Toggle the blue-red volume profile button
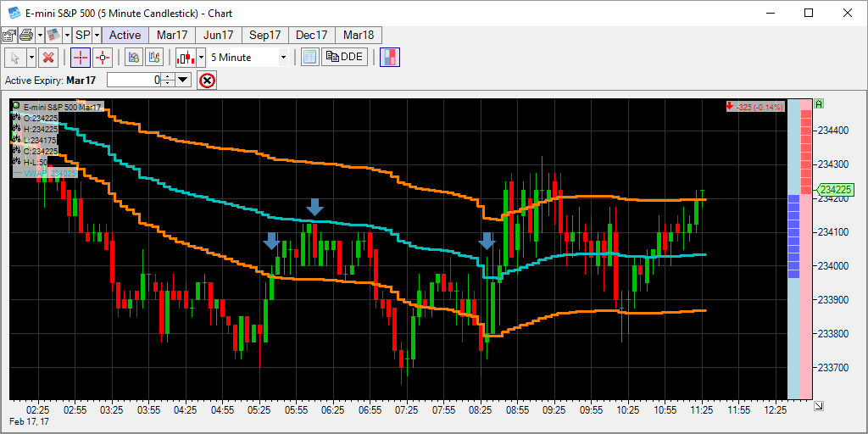Image resolution: width=868 pixels, height=434 pixels. [390, 57]
